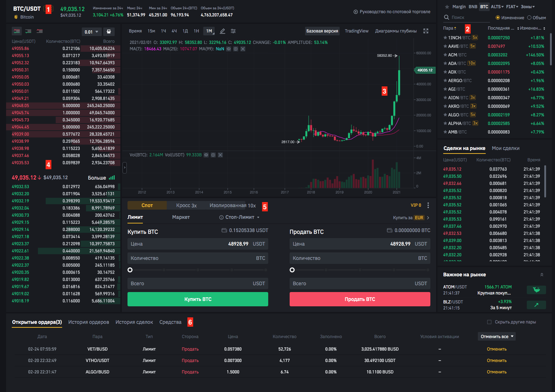Collapse the Важное на рынке panel
The image size is (555, 392).
tap(542, 275)
